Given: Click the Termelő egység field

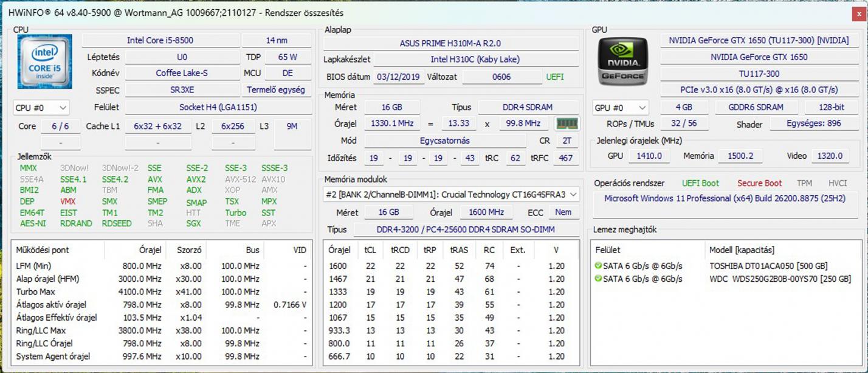Looking at the screenshot, I should click(x=276, y=90).
